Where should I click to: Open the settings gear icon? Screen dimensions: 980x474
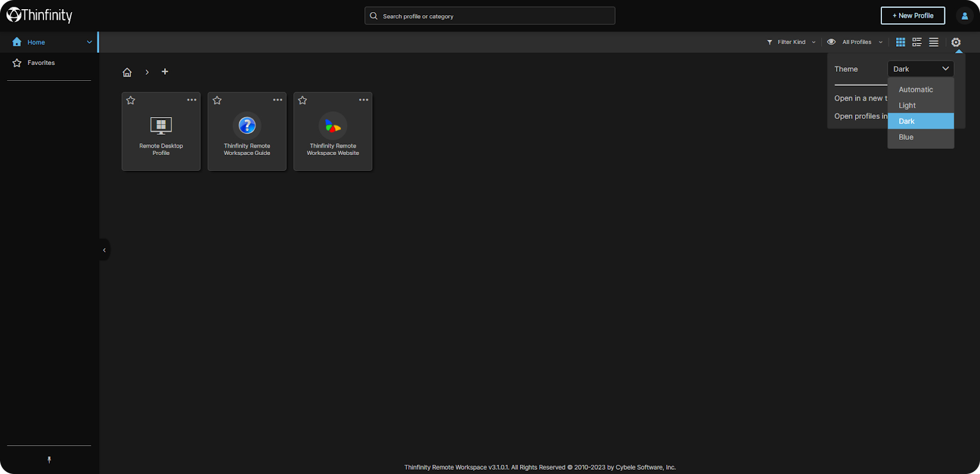coord(956,42)
